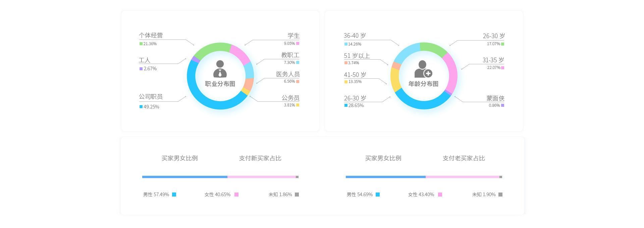
Task: Click the purple swatch beside 2.67%
Action: 141,69
